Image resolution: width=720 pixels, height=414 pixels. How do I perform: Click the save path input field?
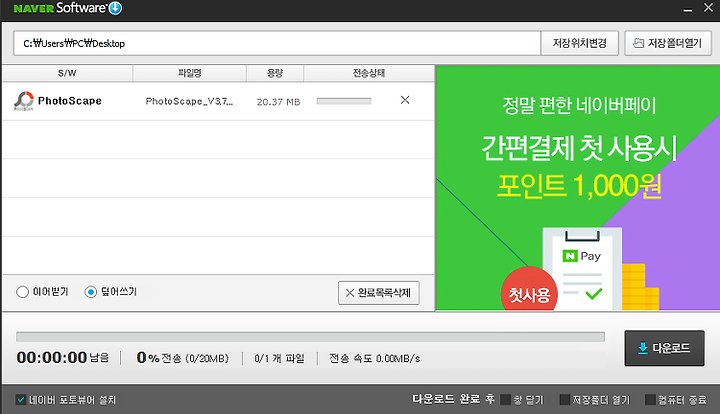click(277, 43)
